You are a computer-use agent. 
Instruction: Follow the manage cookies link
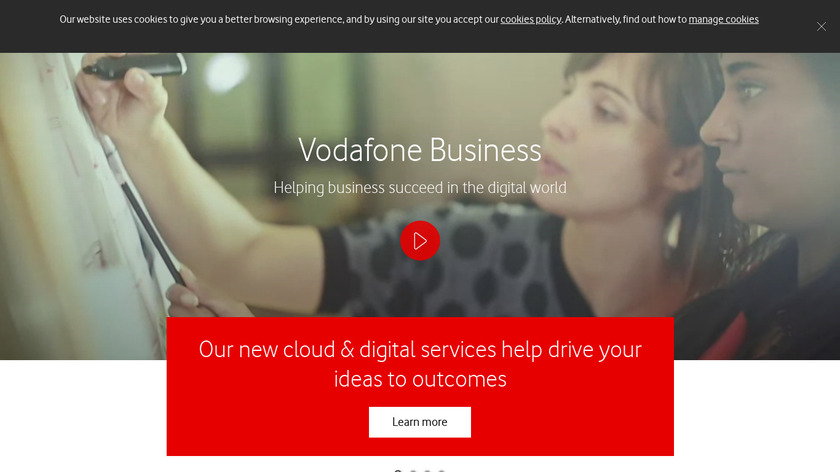723,19
